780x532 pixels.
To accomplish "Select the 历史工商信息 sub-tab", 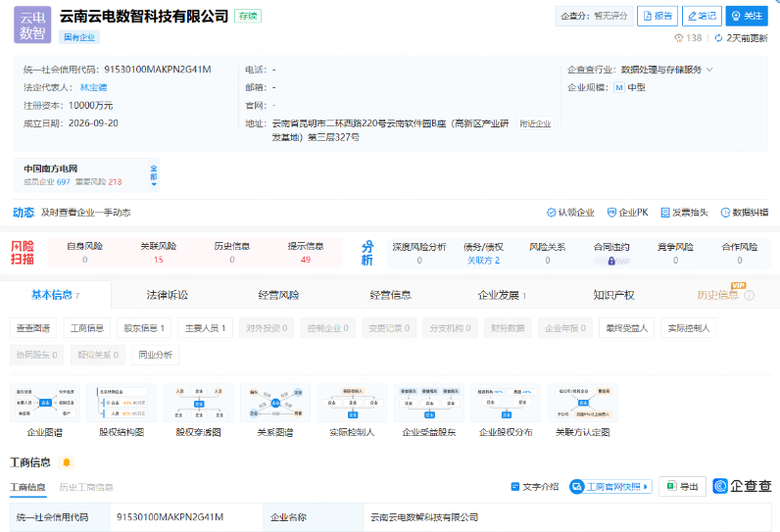I will (86, 487).
